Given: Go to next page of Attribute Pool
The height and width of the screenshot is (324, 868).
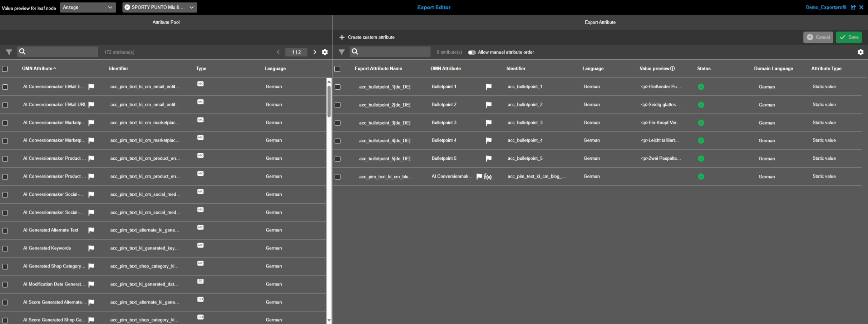Looking at the screenshot, I should (315, 52).
